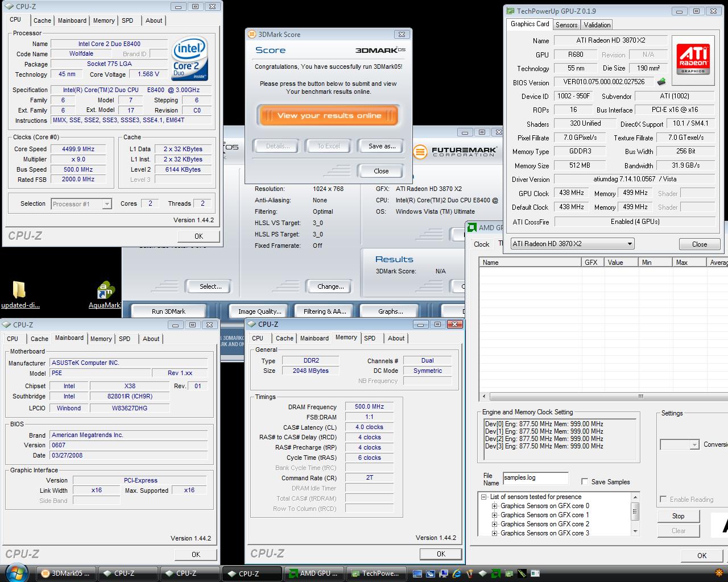This screenshot has height=582, width=728.
Task: Click the Run 3DMark button
Action: coord(168,311)
